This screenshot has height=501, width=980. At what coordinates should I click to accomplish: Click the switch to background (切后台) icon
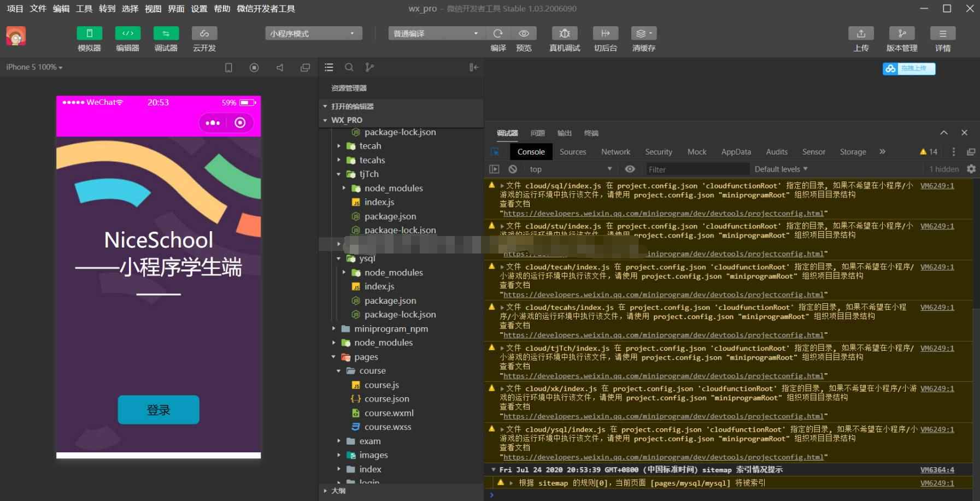tap(606, 33)
